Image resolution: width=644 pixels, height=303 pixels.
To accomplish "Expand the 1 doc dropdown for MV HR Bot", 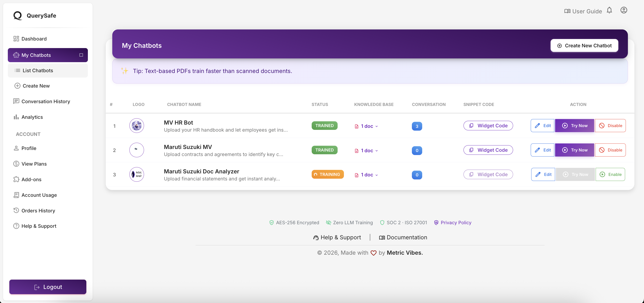I will click(367, 126).
